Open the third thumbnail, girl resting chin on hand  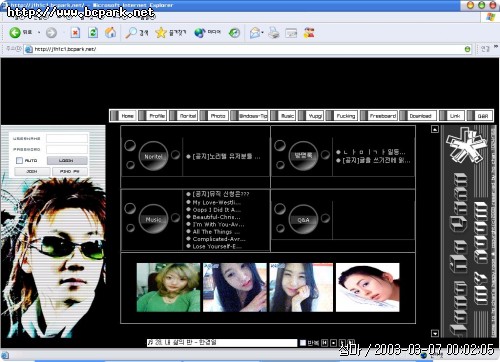click(x=301, y=287)
